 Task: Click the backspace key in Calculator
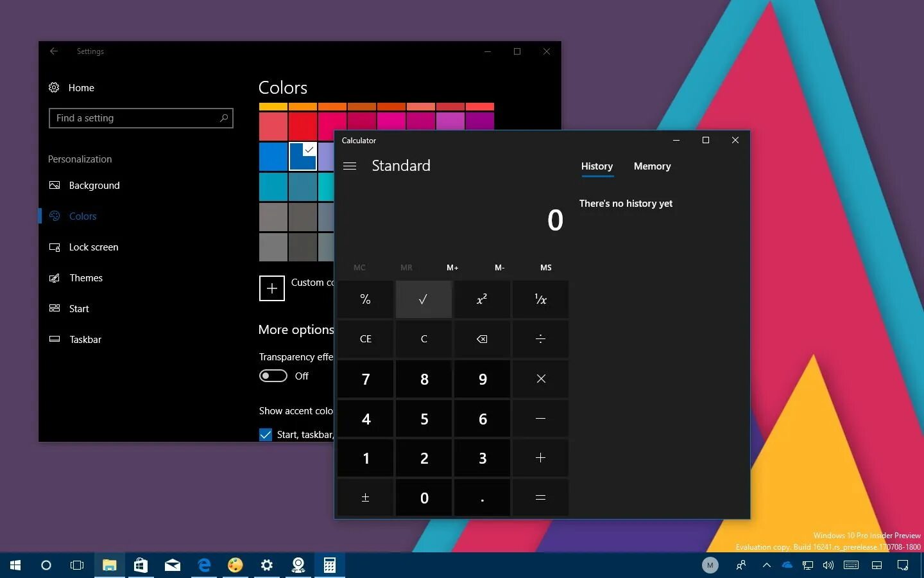pos(482,339)
